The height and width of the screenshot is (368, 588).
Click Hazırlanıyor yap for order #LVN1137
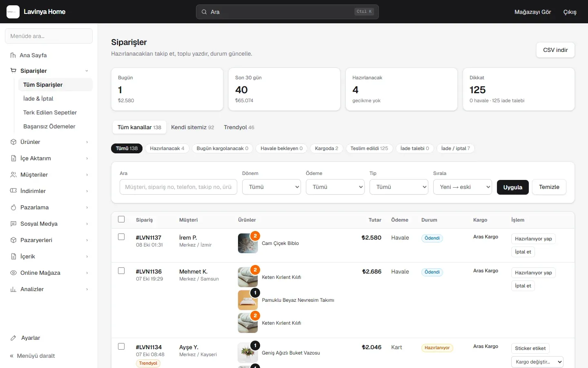[x=533, y=239]
